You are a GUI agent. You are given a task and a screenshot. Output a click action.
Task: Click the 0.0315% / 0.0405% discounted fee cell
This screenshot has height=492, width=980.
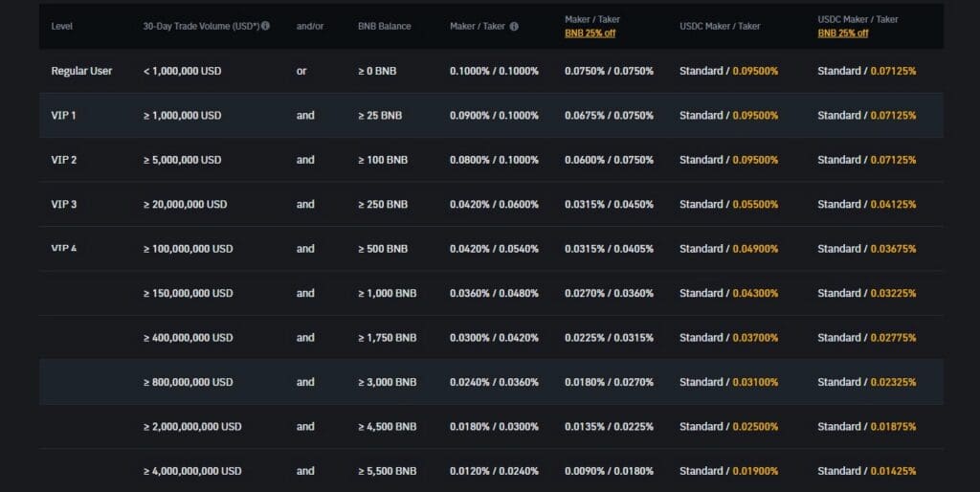pyautogui.click(x=609, y=249)
